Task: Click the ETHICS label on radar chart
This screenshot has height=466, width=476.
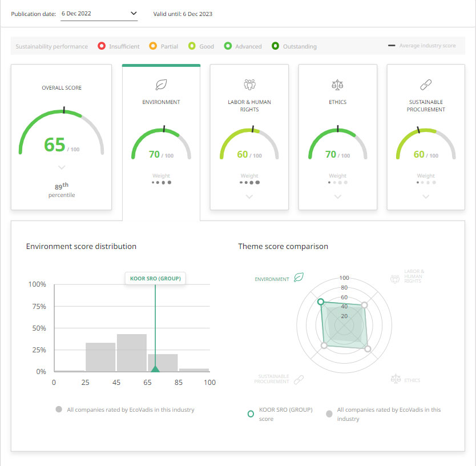Action: [x=412, y=380]
